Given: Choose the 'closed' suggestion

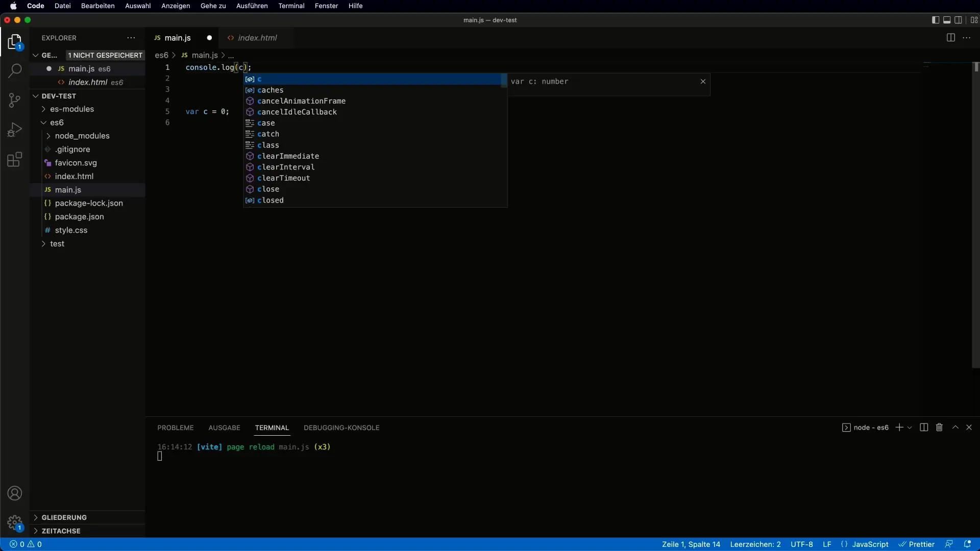Looking at the screenshot, I should pyautogui.click(x=375, y=201).
